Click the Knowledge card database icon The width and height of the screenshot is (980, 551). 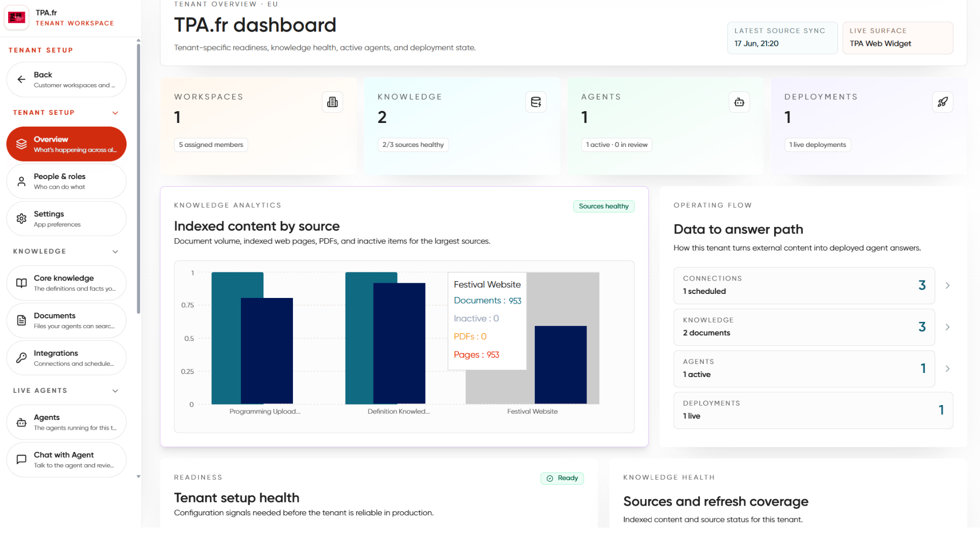point(536,102)
